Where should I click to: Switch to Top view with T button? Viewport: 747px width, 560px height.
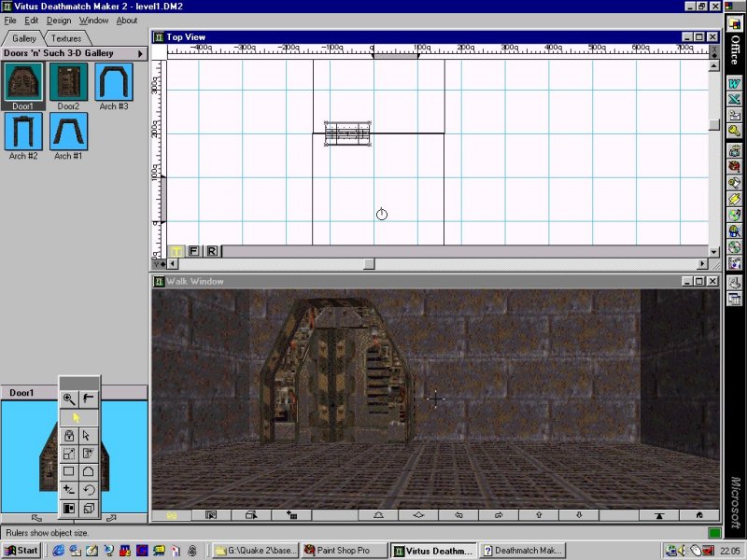pyautogui.click(x=176, y=251)
